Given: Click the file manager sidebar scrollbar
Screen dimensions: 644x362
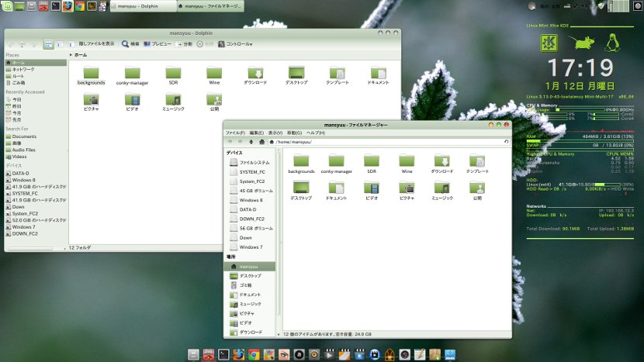Looking at the screenshot, I should [279, 234].
